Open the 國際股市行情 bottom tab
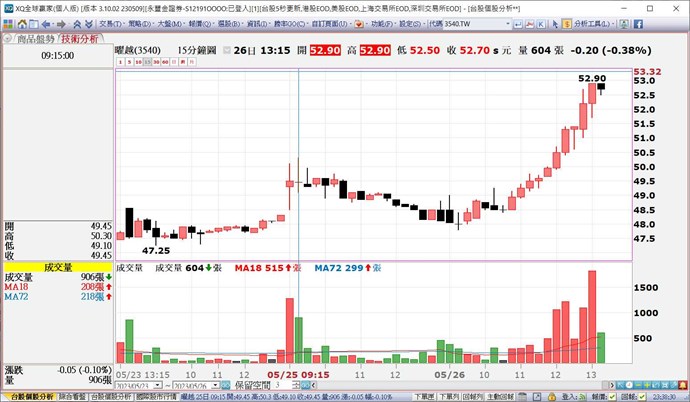This screenshot has height=402, width=690. coord(157,397)
